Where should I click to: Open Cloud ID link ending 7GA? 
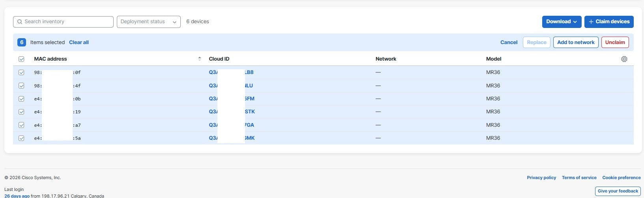coord(232,125)
